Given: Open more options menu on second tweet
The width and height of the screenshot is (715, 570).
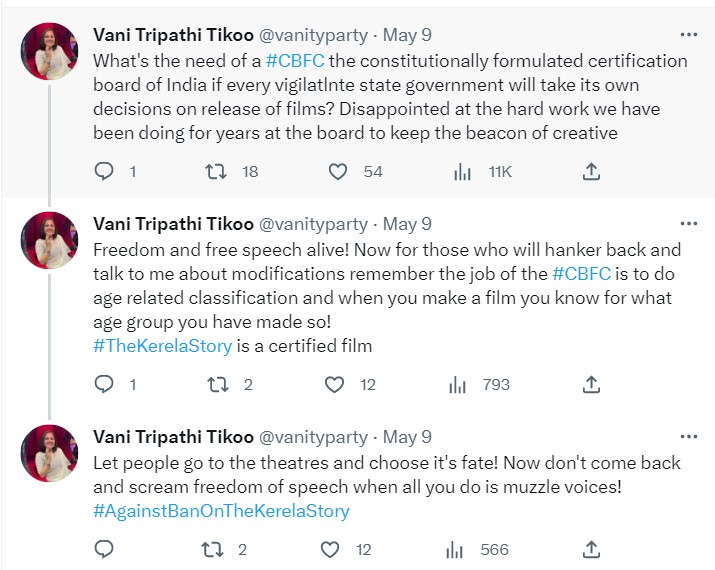Looking at the screenshot, I should [x=689, y=224].
